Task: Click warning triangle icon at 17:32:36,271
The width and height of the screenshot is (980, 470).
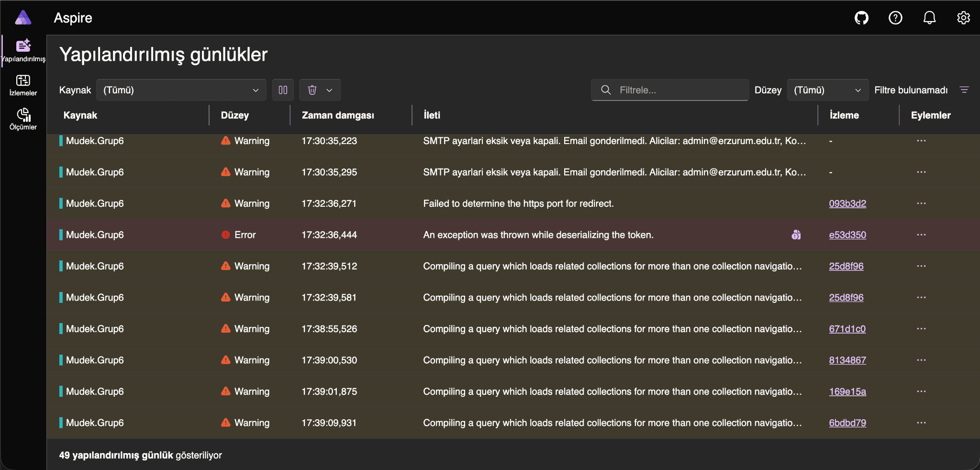Action: pyautogui.click(x=226, y=203)
